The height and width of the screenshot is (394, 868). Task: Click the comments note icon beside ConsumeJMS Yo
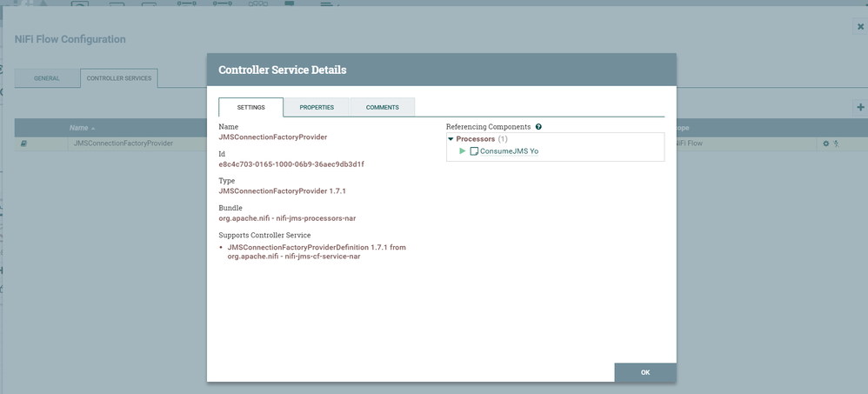click(x=474, y=151)
